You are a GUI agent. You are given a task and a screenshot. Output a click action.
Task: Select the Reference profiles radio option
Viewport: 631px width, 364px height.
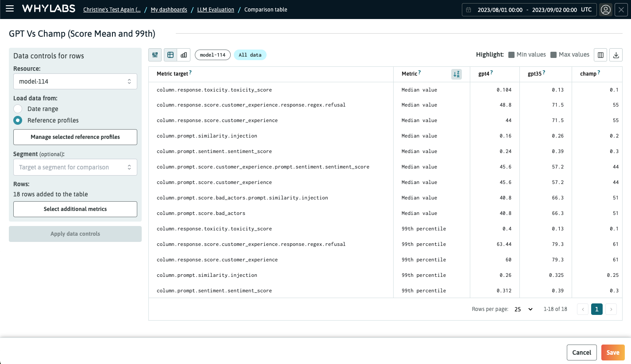tap(18, 120)
